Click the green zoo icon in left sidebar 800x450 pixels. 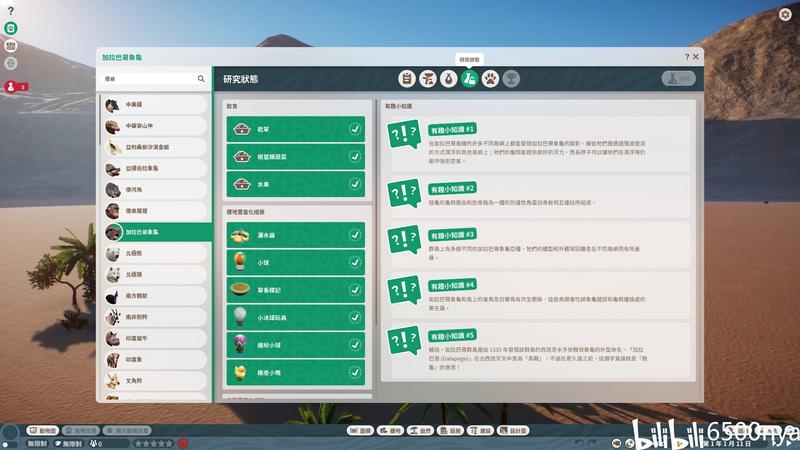[x=11, y=28]
